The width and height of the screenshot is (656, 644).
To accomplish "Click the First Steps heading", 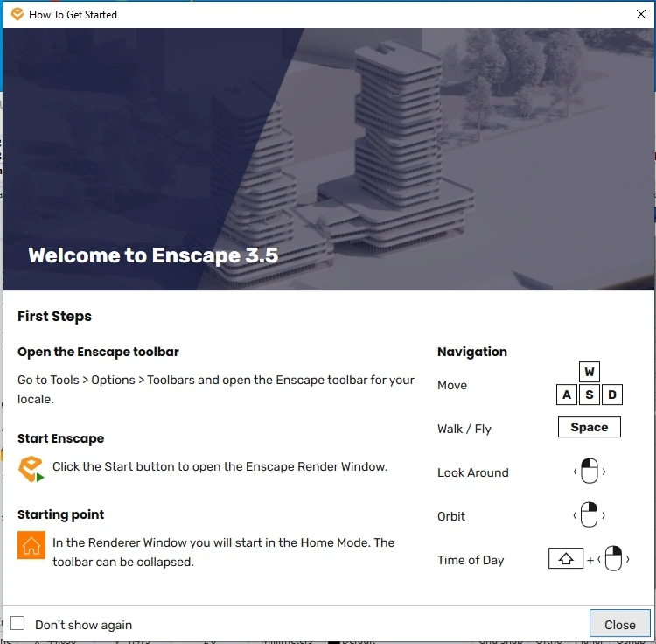I will pos(54,317).
